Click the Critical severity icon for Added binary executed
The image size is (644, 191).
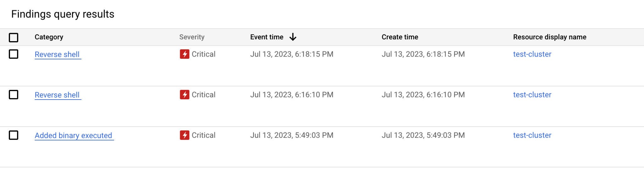185,135
